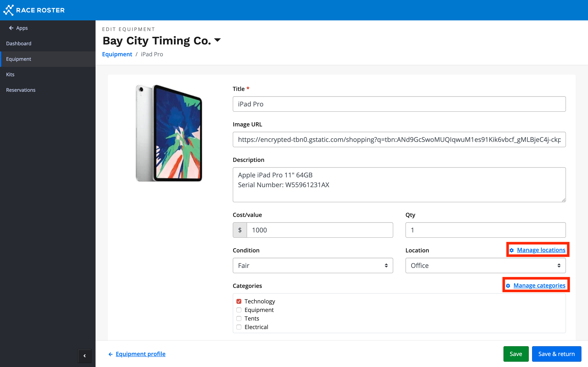Image resolution: width=588 pixels, height=367 pixels.
Task: Open the Condition dropdown showing Fair
Action: coord(313,265)
